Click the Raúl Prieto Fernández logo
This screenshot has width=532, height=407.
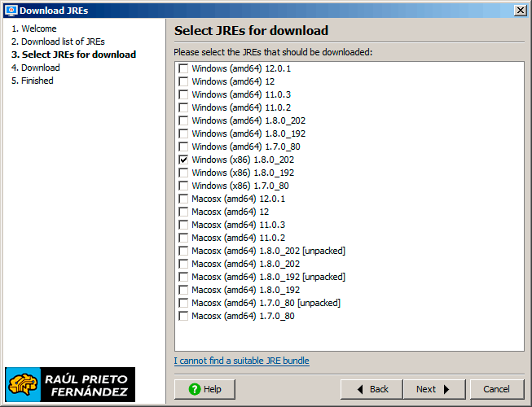point(70,384)
